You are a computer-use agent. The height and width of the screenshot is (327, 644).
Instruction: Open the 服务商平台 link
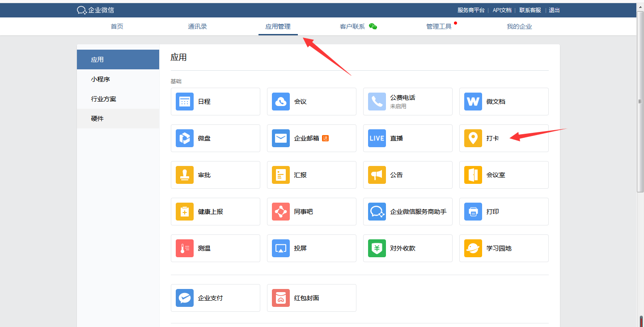coord(471,10)
